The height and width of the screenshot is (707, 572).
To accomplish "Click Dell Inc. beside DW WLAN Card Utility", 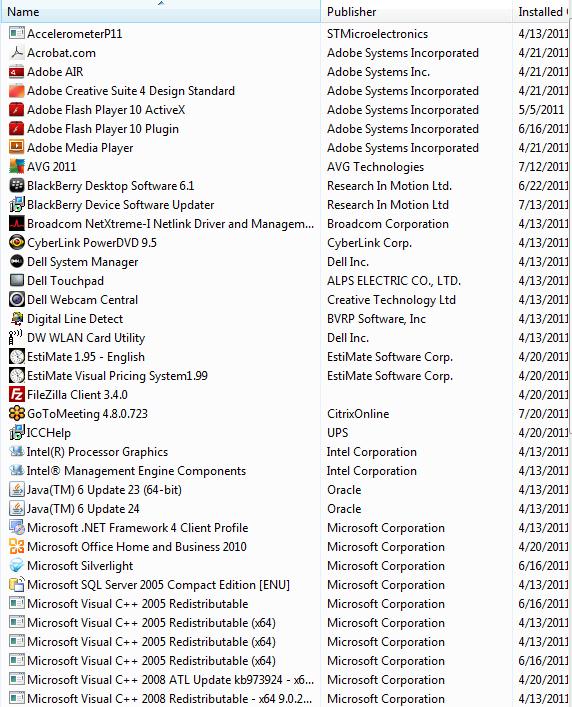I will [348, 338].
